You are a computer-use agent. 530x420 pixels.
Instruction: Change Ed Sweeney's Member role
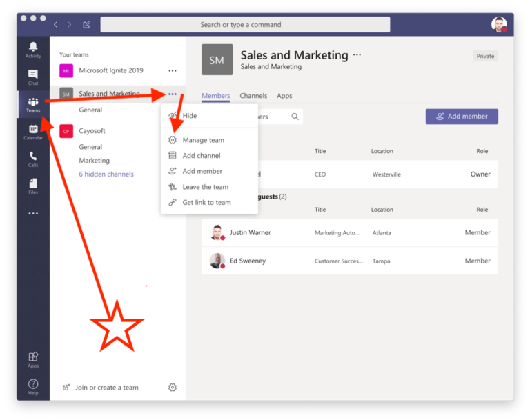pyautogui.click(x=478, y=261)
